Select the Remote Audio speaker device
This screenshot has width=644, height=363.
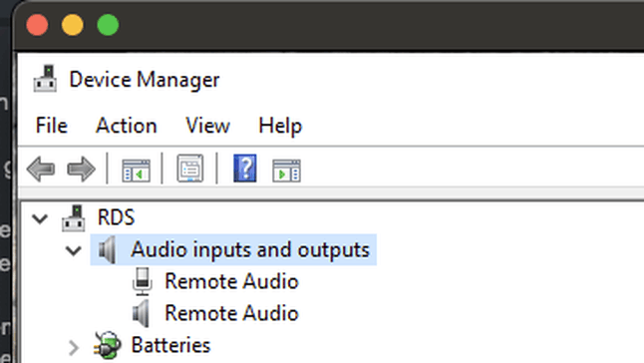231,313
